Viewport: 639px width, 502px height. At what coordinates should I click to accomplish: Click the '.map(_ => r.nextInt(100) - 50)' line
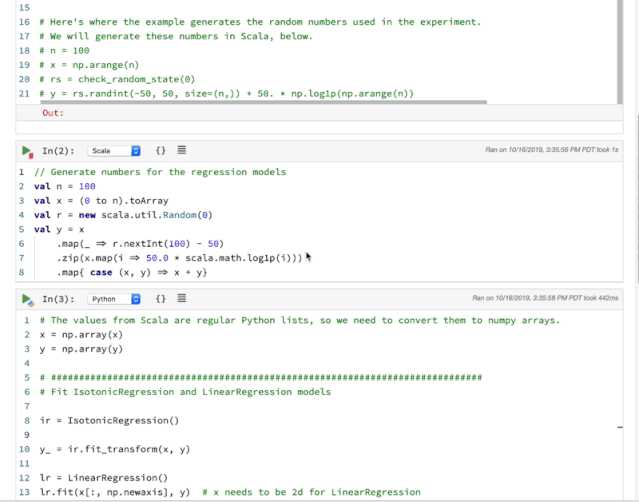(140, 244)
